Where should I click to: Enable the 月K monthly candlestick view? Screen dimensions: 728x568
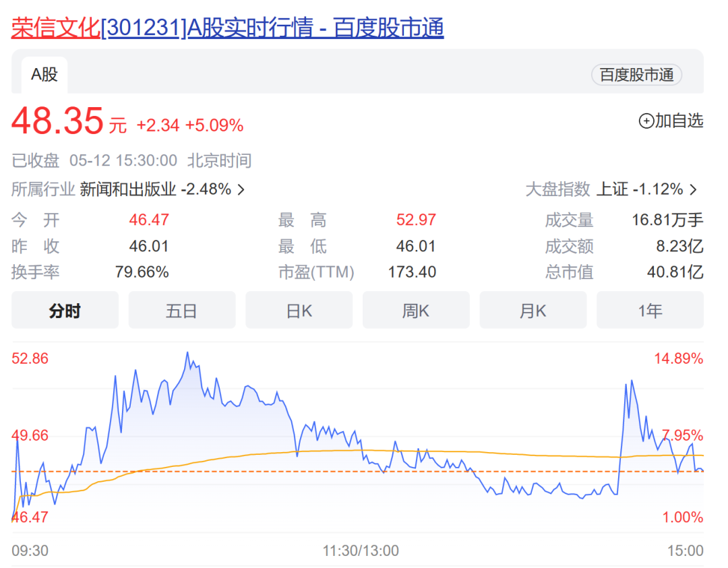[x=533, y=310]
